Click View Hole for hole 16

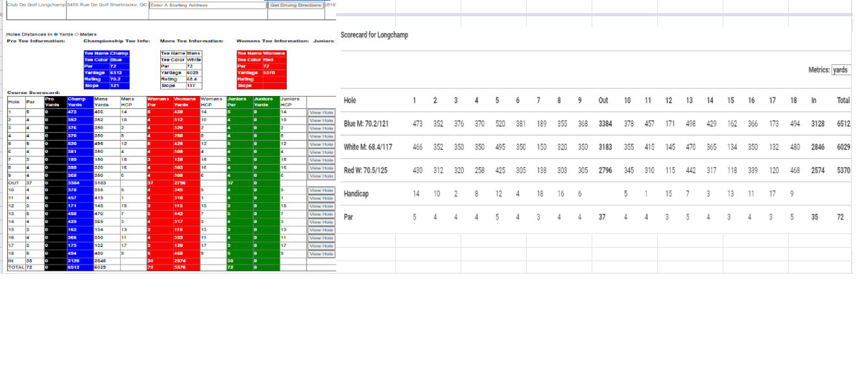pyautogui.click(x=321, y=238)
